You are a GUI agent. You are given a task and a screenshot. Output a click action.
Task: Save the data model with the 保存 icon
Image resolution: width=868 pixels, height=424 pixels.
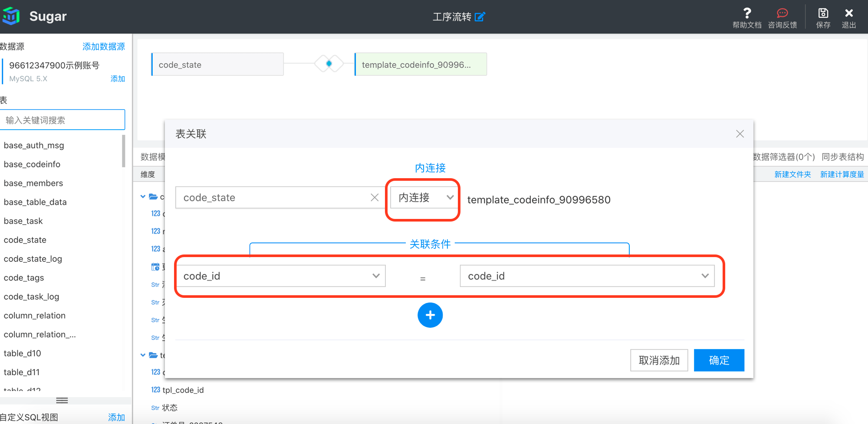pyautogui.click(x=823, y=13)
